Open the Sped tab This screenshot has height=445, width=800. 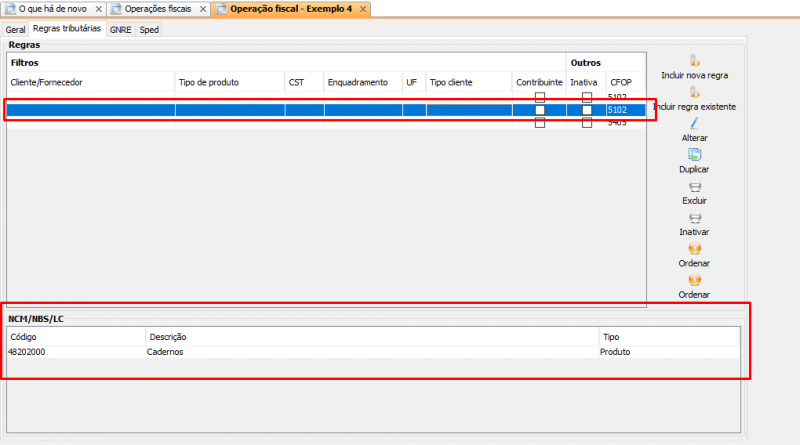[149, 30]
